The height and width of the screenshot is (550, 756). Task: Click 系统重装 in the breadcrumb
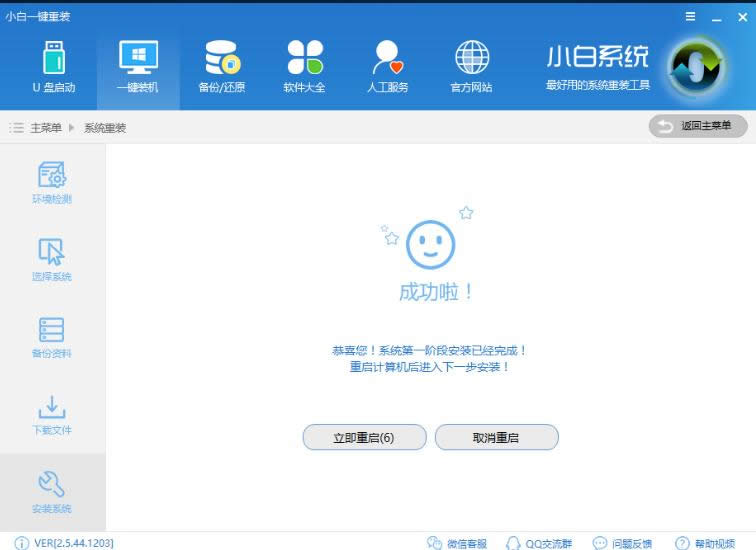(105, 128)
